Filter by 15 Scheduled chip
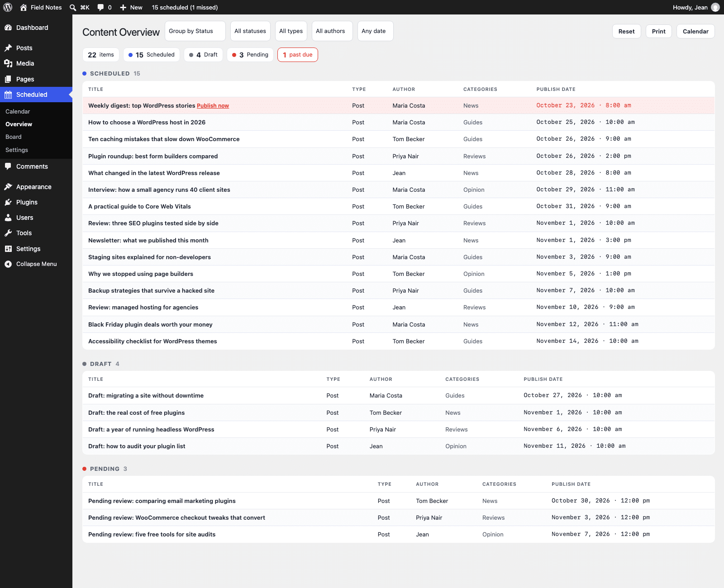The image size is (724, 588). [152, 55]
